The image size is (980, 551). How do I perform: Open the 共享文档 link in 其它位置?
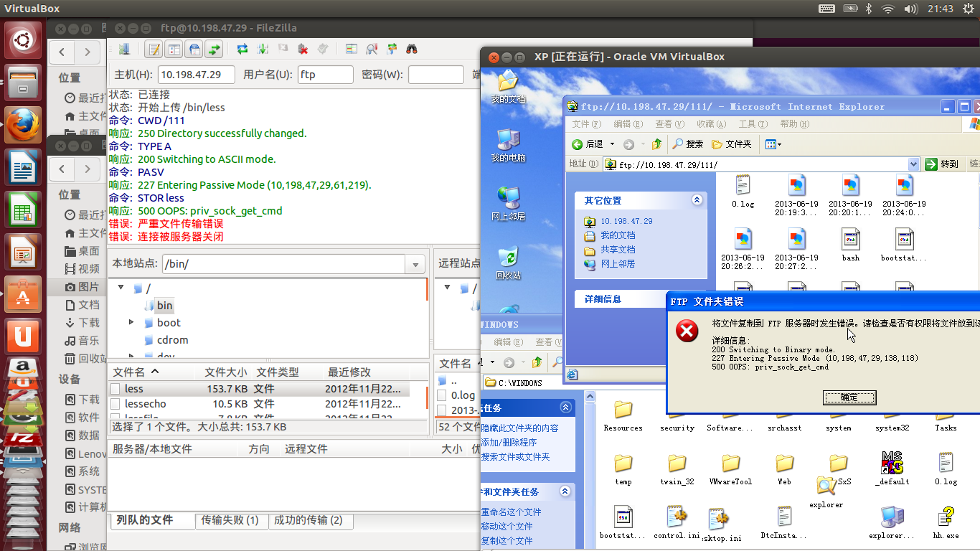pyautogui.click(x=618, y=250)
